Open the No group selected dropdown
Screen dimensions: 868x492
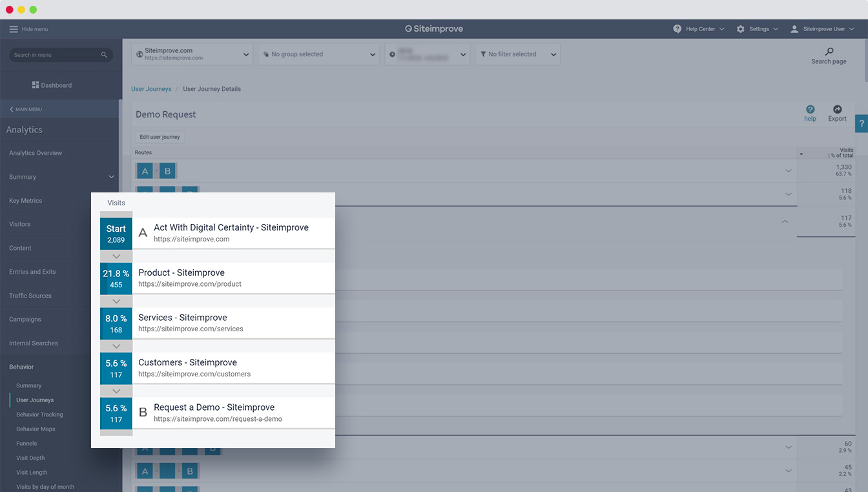(318, 54)
